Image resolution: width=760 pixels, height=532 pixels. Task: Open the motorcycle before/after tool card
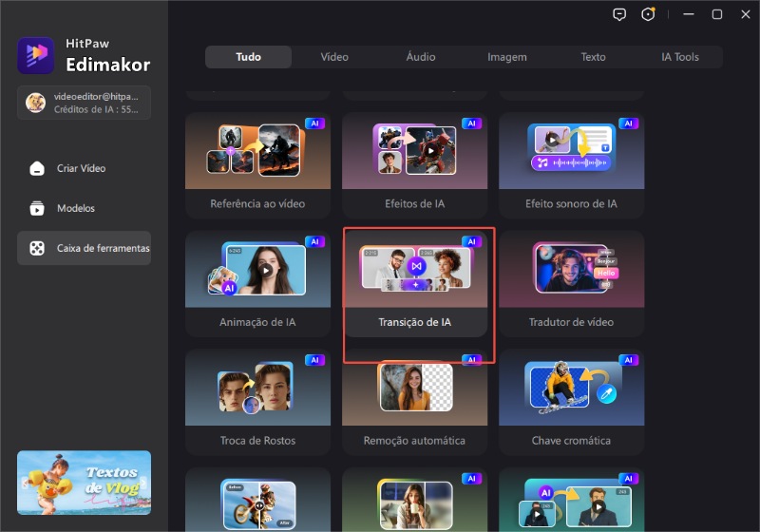257,500
